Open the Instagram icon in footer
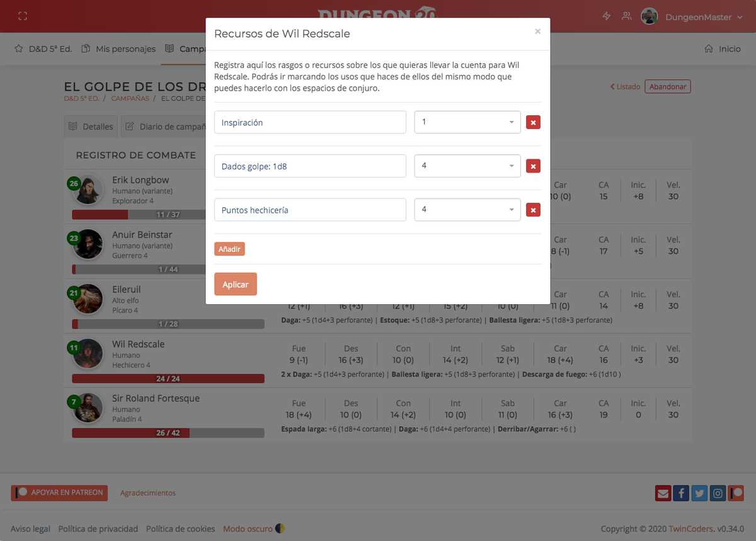Screen dimensions: 756x541 pyautogui.click(x=718, y=493)
